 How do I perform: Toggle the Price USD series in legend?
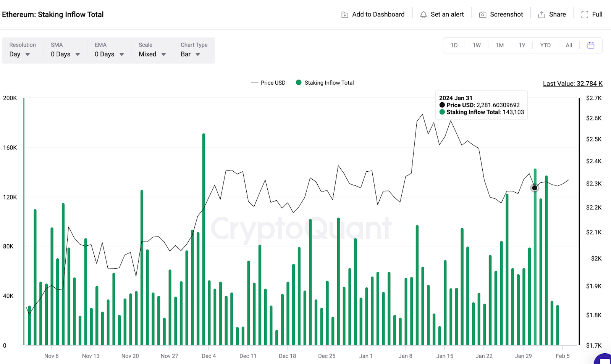tap(268, 82)
